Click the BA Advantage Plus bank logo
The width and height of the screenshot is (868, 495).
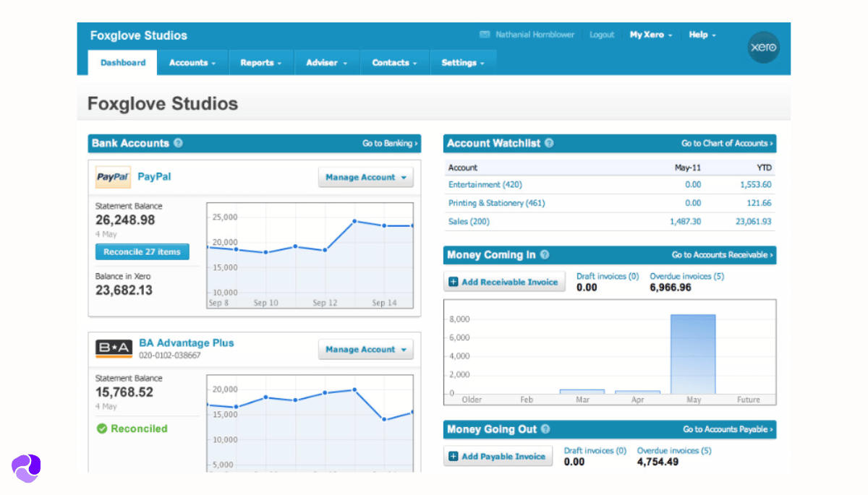click(114, 349)
